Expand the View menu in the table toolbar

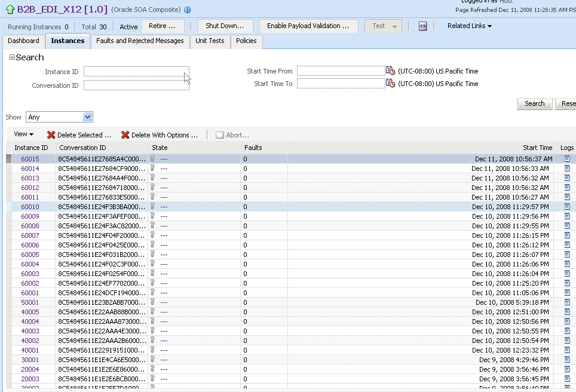pyautogui.click(x=23, y=134)
